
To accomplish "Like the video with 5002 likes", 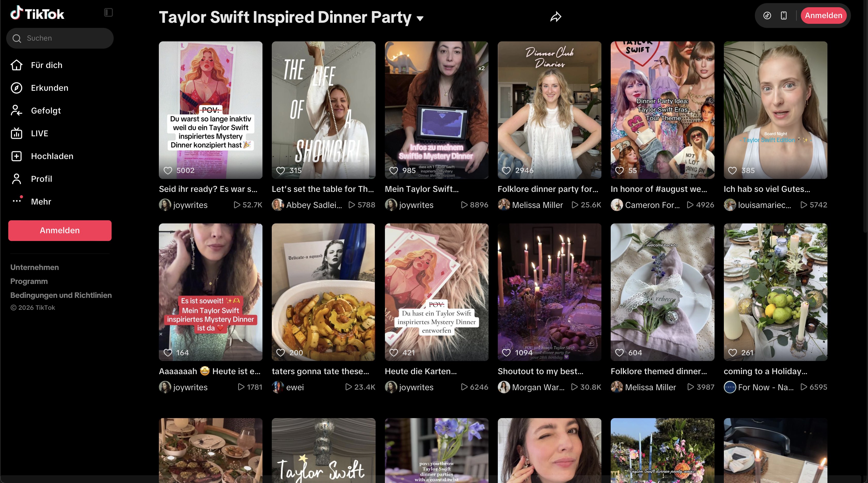I will pyautogui.click(x=168, y=170).
